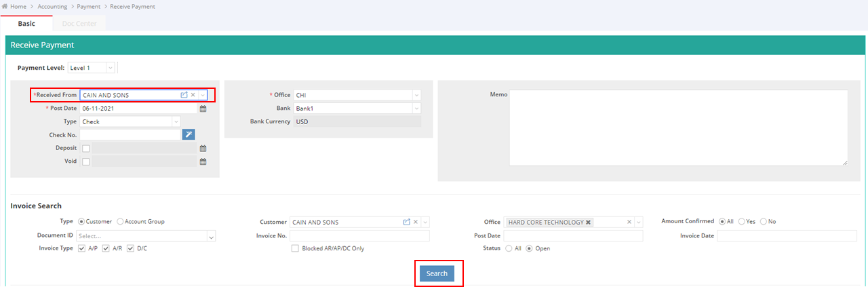
Task: Open the Invoice Search Customer link icon
Action: [x=407, y=222]
